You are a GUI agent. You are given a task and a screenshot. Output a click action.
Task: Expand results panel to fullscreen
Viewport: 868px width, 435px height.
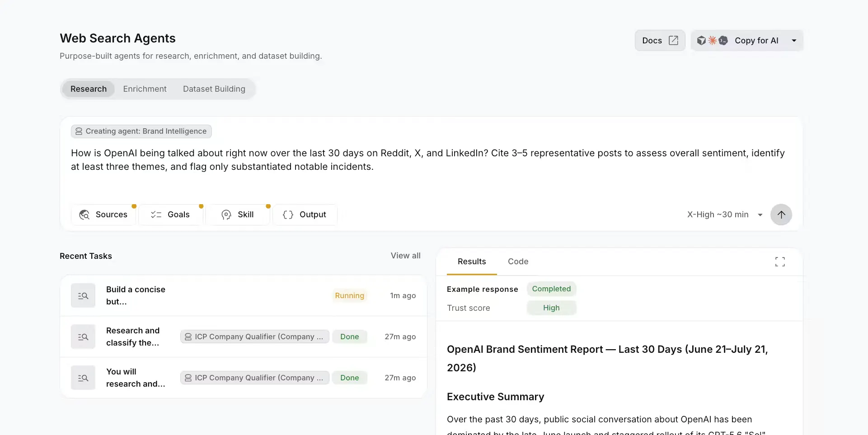point(780,262)
